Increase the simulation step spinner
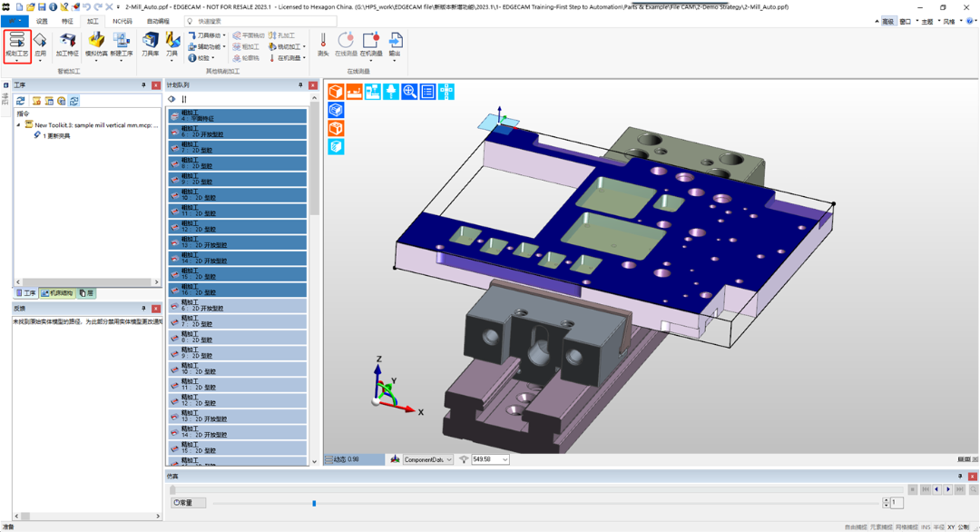Image resolution: width=980 pixels, height=532 pixels. click(887, 500)
